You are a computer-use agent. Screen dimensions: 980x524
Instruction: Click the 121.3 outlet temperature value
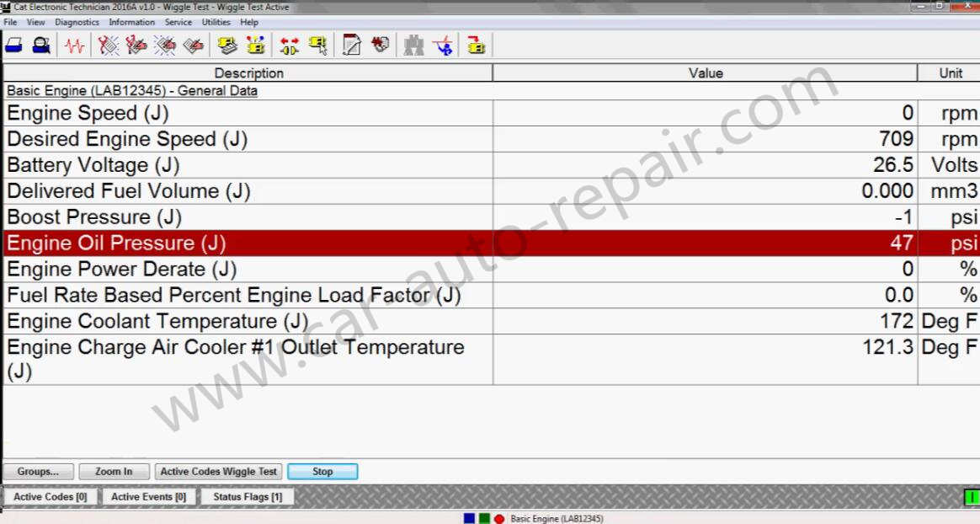pyautogui.click(x=888, y=347)
